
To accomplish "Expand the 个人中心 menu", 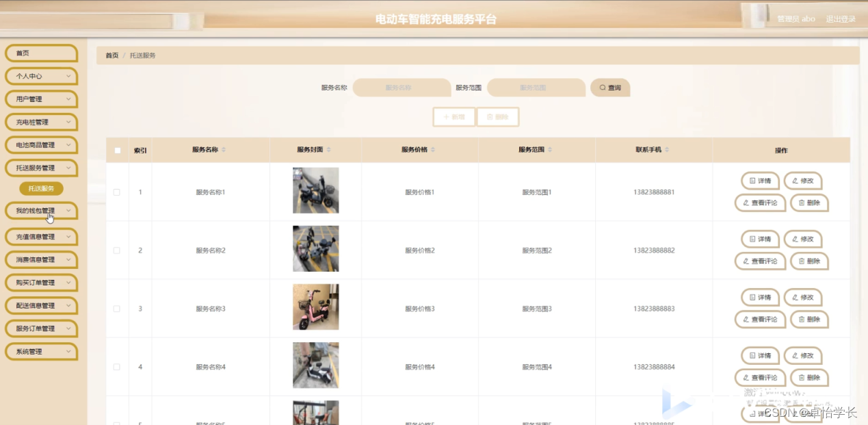I will pyautogui.click(x=41, y=76).
